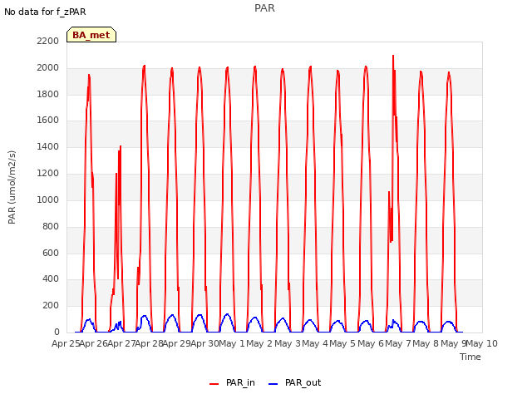Viewport: 532px width, 399px height.
Task: Click the y-axis tick value 200
Action: 51,306
